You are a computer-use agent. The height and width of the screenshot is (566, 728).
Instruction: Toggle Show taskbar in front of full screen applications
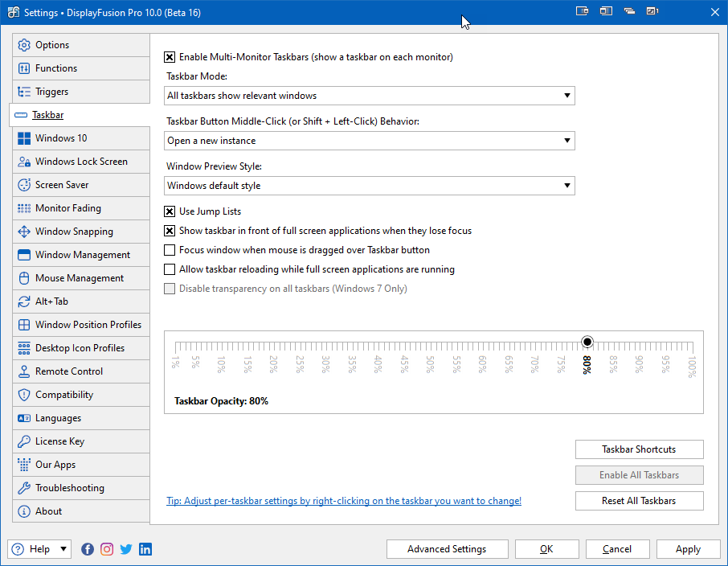170,231
